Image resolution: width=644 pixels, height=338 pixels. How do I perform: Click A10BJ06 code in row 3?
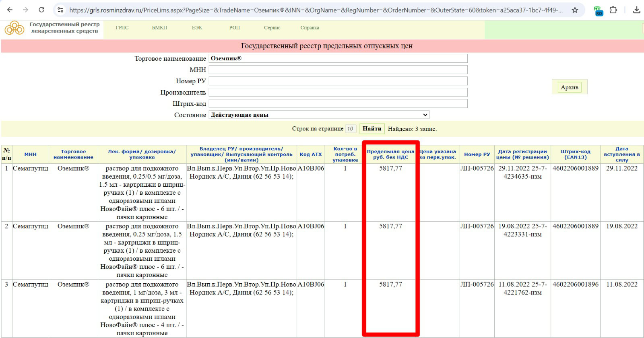tap(311, 284)
